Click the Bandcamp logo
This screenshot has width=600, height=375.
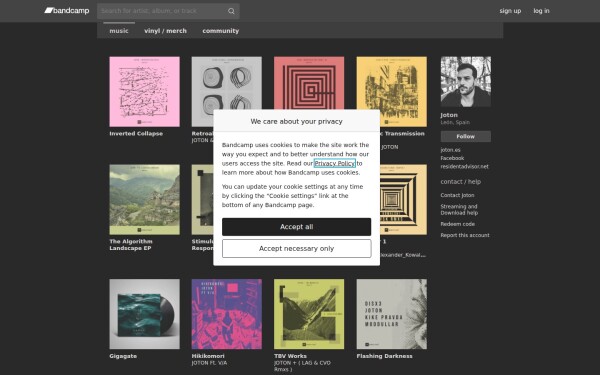pyautogui.click(x=67, y=11)
